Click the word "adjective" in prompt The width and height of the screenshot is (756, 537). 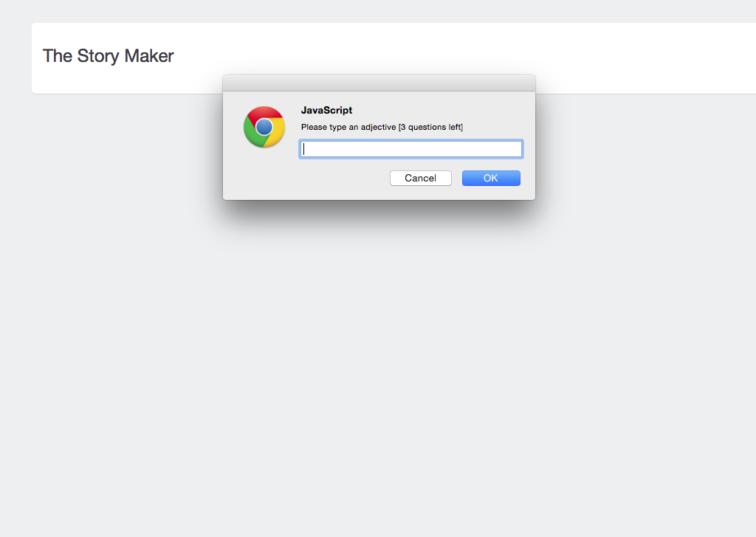378,127
